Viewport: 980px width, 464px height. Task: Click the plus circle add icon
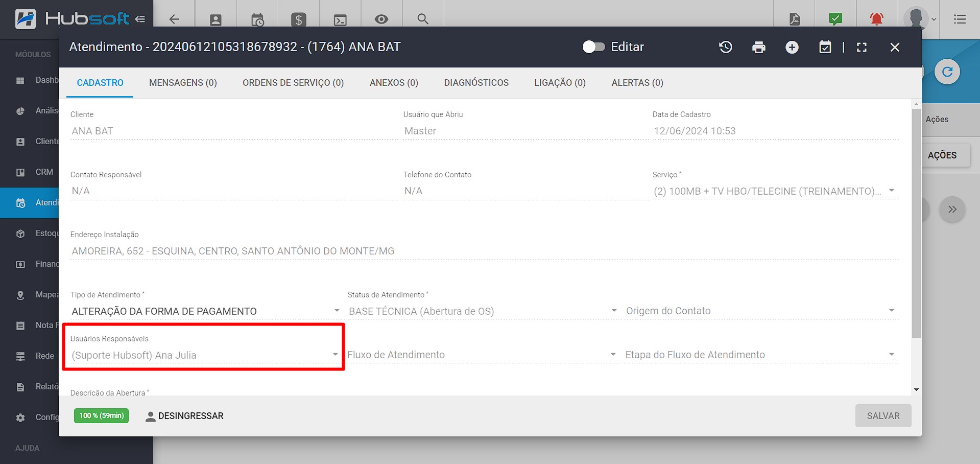pyautogui.click(x=792, y=48)
